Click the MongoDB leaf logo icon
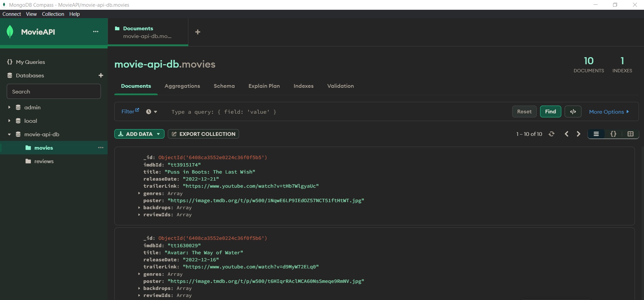Viewport: 644px width, 300px height. coord(10,32)
